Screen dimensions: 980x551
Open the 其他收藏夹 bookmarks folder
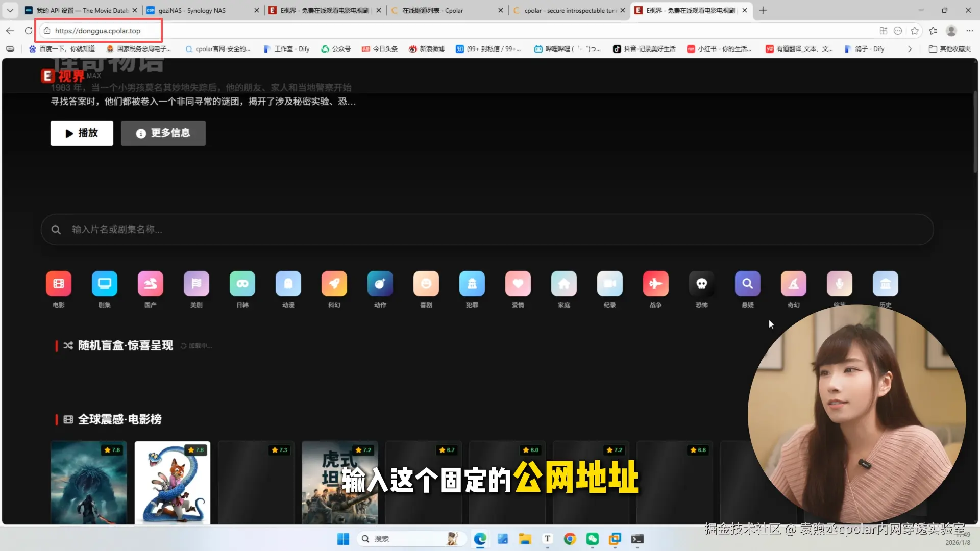pyautogui.click(x=949, y=49)
